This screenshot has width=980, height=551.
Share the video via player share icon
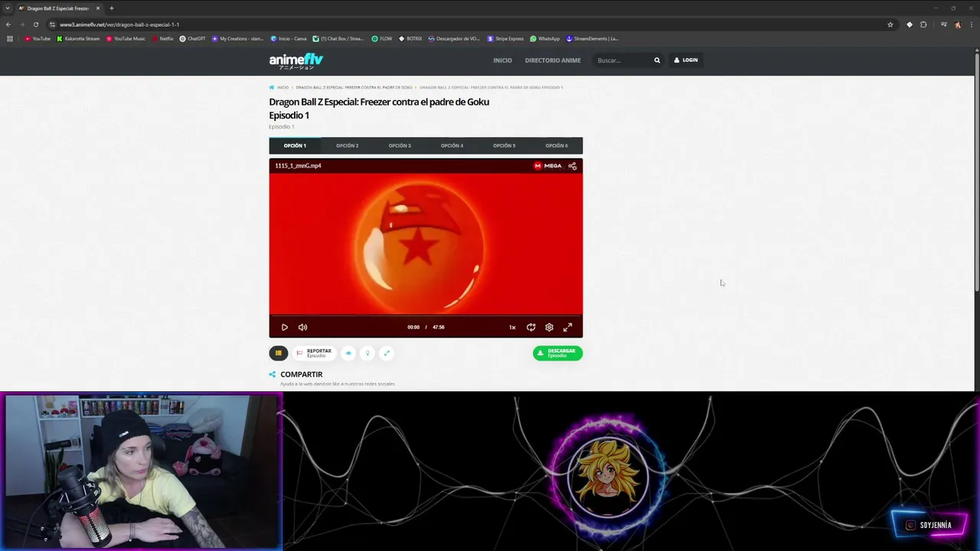[x=572, y=165]
